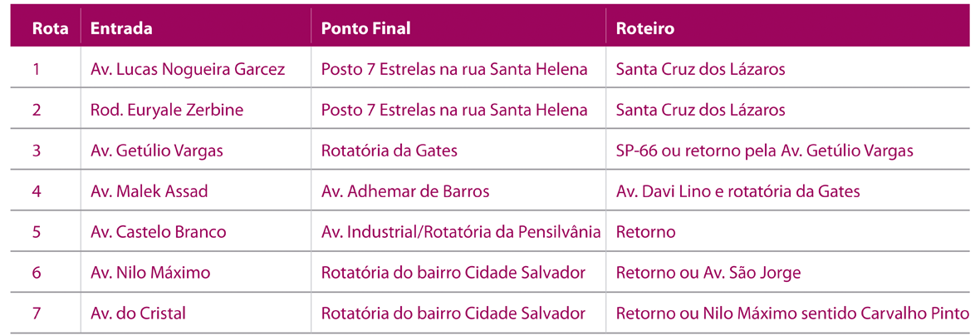This screenshot has height=336, width=980.
Task: Select SP-66 ou retorno route text
Action: point(757,151)
